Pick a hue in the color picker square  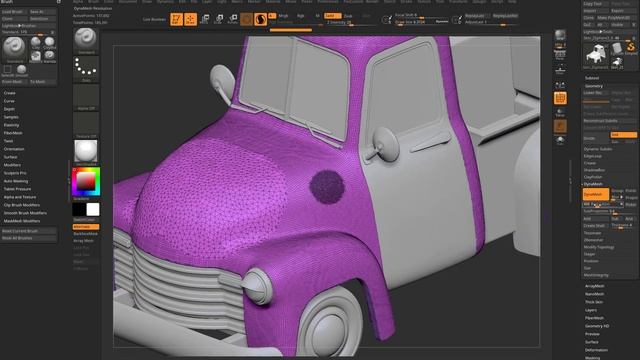pyautogui.click(x=86, y=182)
